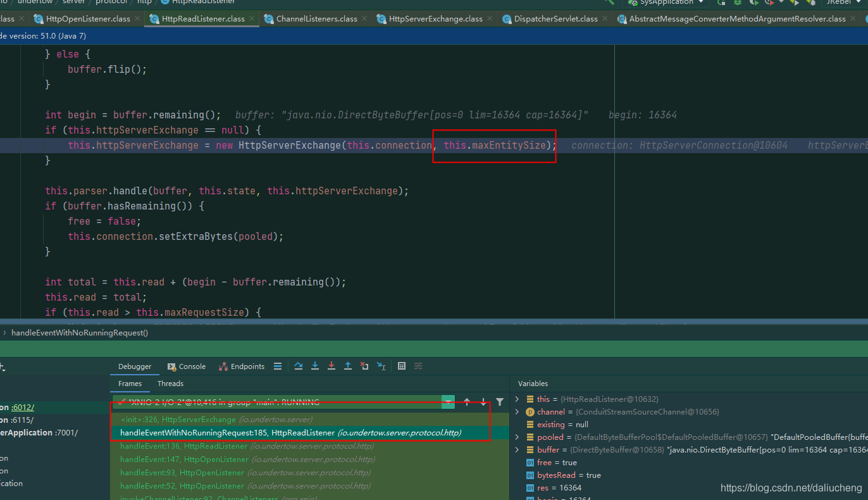868x500 pixels.
Task: Move to previous frame with up arrow
Action: (467, 402)
